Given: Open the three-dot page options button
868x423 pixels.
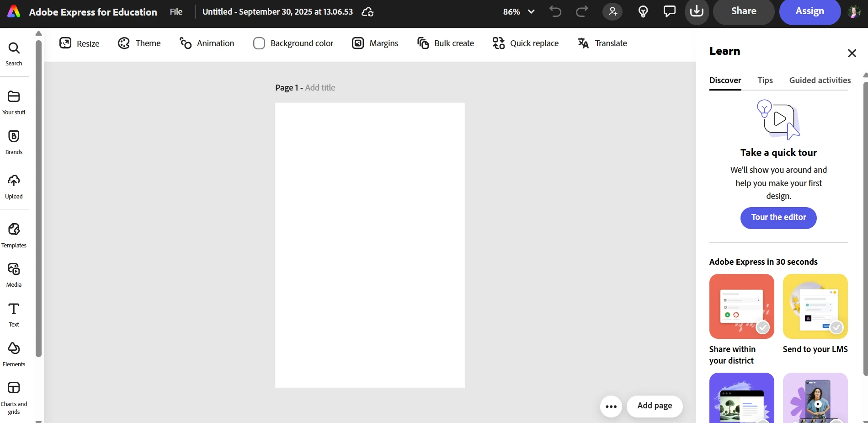Looking at the screenshot, I should coord(611,407).
